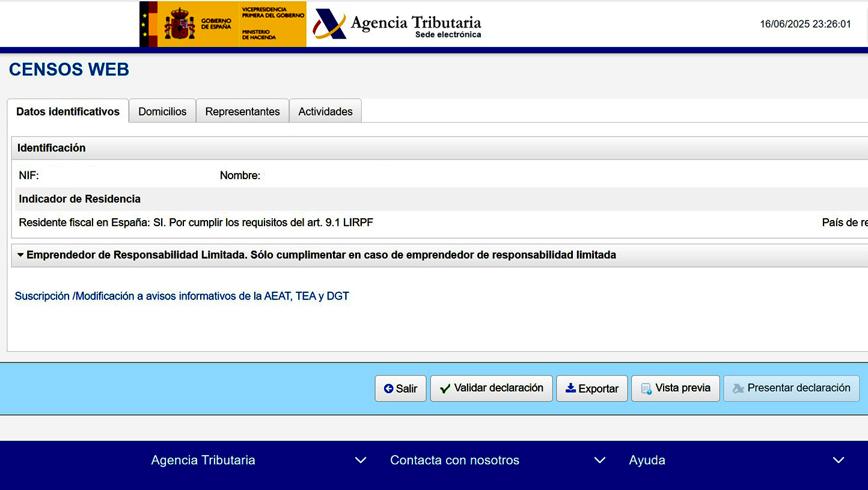Expand the Contacta con nosotros footer chevron

pyautogui.click(x=599, y=460)
